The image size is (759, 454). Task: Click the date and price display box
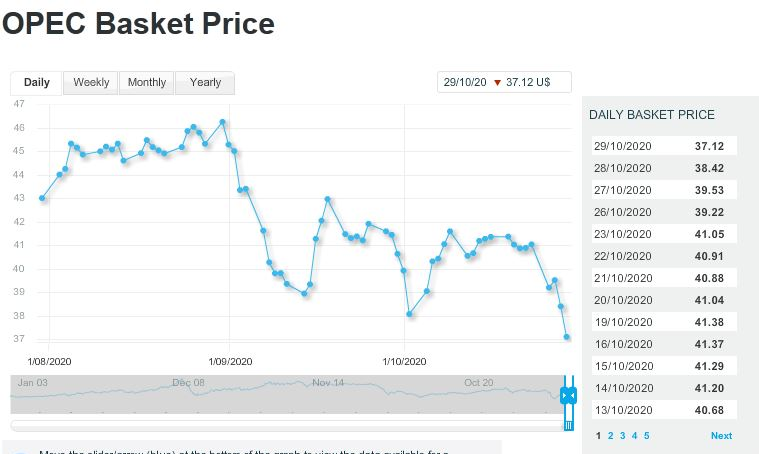504,82
